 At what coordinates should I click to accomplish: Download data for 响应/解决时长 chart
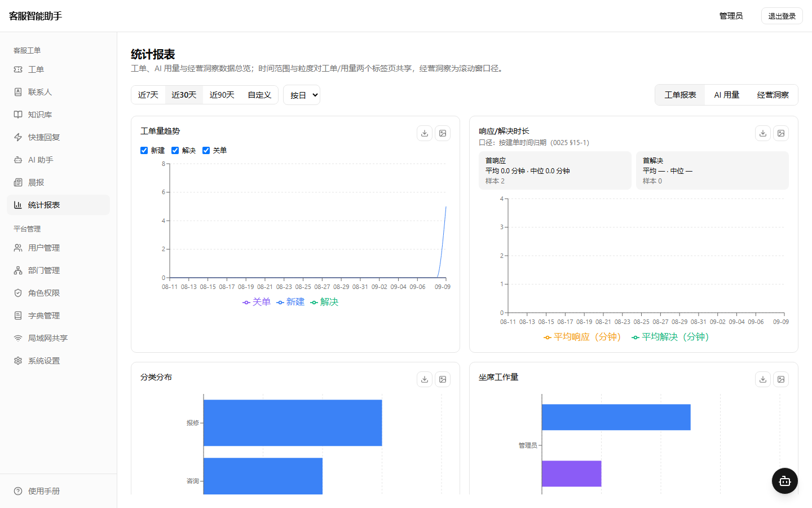tap(763, 133)
